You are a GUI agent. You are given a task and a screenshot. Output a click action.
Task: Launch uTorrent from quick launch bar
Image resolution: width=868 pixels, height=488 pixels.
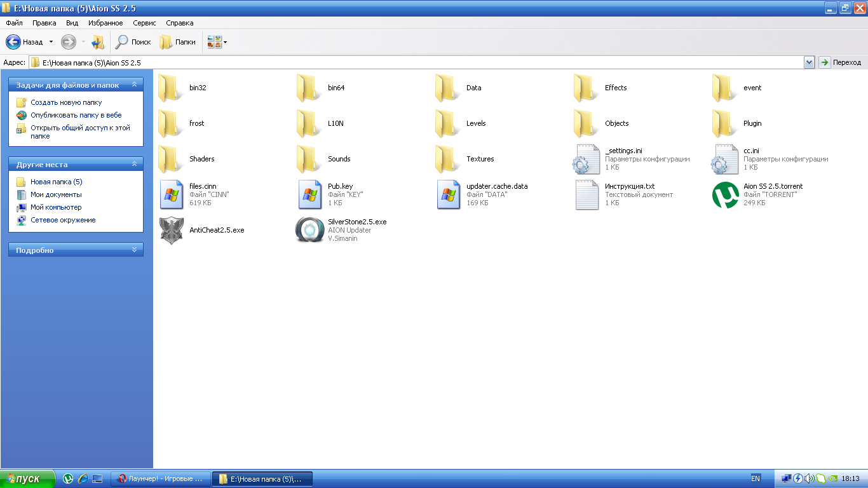point(68,479)
